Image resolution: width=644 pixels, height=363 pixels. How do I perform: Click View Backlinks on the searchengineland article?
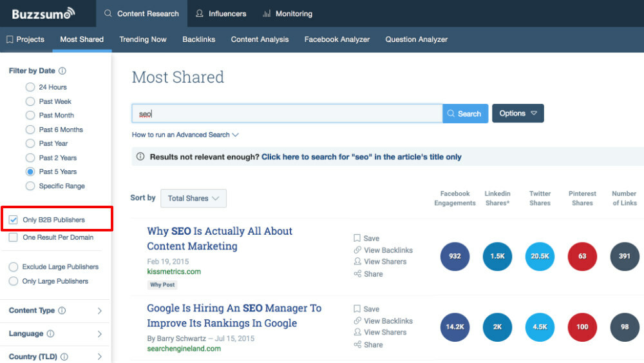point(388,320)
